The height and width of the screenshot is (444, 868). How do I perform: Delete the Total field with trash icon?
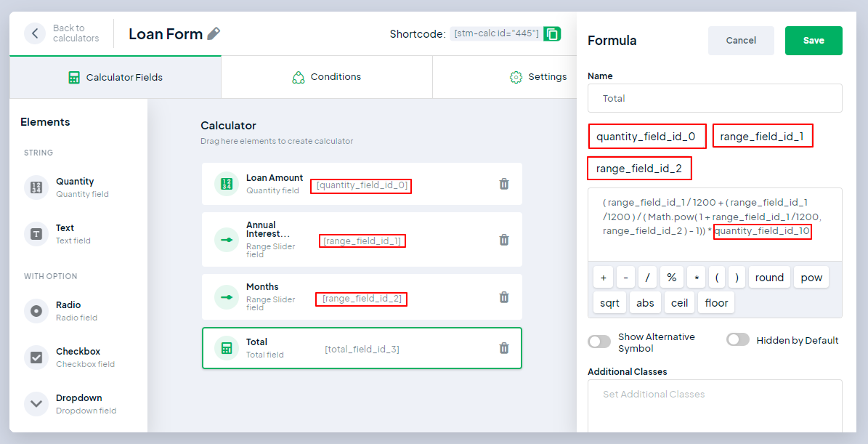pyautogui.click(x=504, y=348)
